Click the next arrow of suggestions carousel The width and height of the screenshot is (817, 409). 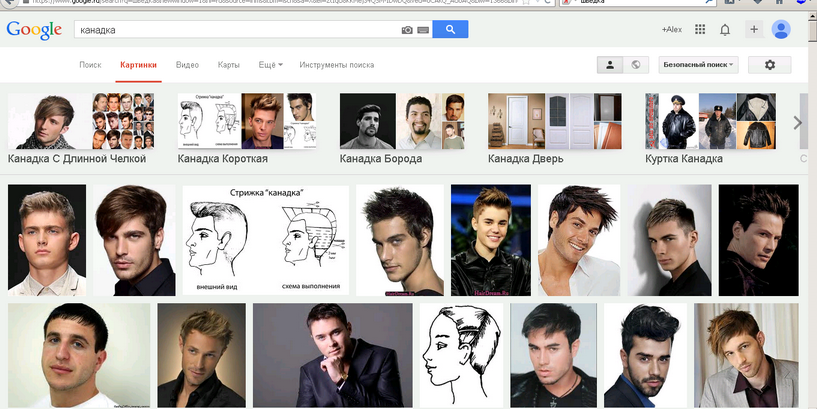(x=798, y=123)
